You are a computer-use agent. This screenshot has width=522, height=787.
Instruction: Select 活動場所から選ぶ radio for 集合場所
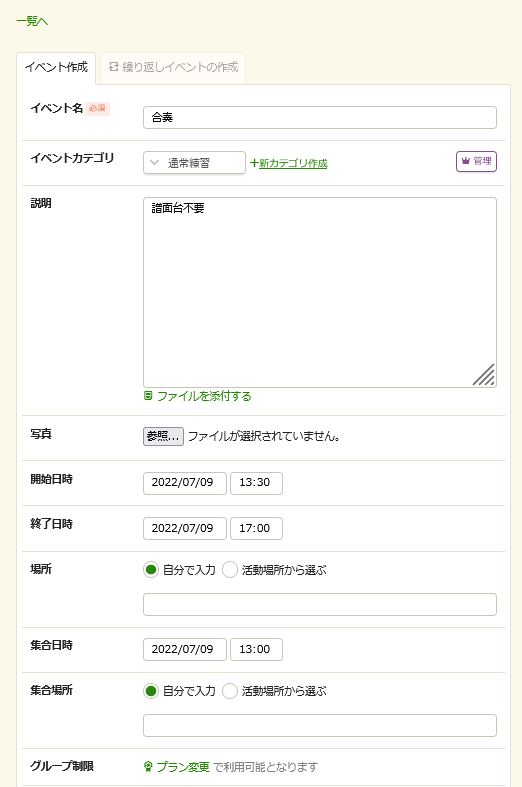tap(229, 691)
